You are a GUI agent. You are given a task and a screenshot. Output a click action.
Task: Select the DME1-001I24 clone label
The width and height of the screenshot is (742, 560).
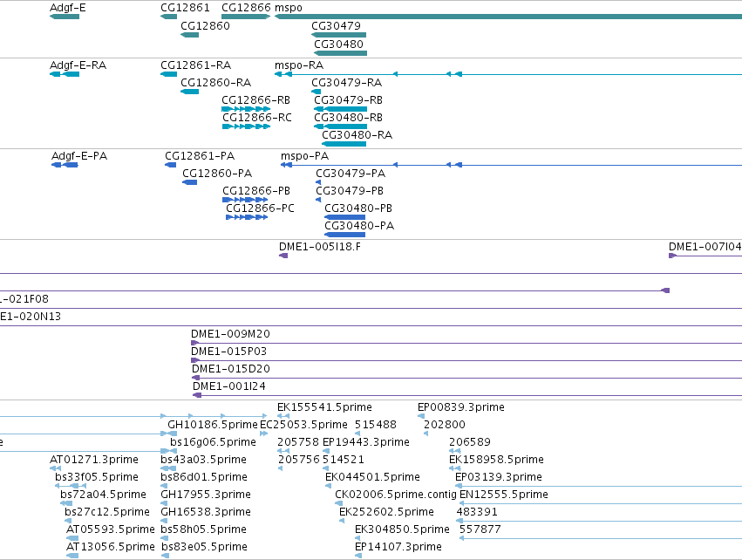(x=229, y=386)
